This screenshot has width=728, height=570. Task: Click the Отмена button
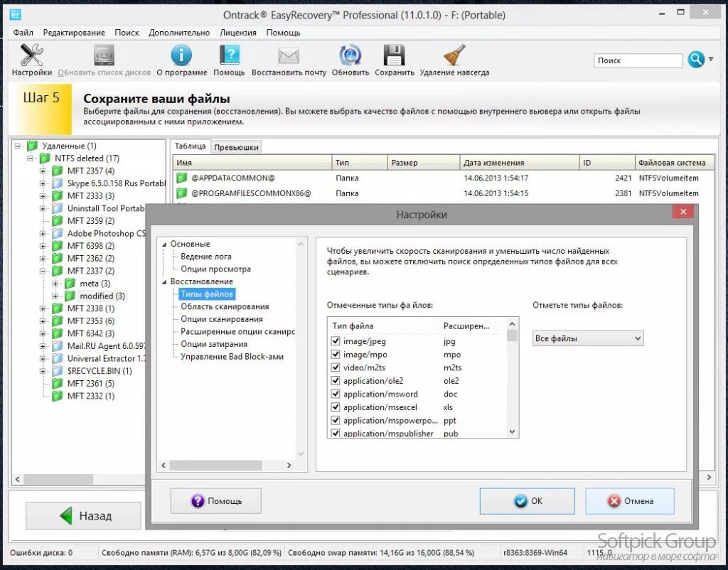pyautogui.click(x=630, y=501)
